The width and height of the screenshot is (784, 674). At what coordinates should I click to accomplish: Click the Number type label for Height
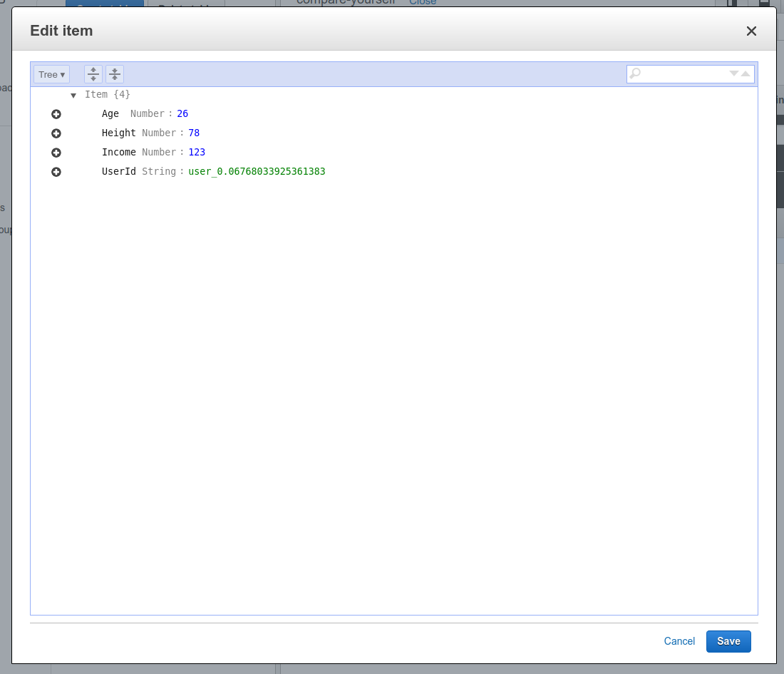coord(159,133)
